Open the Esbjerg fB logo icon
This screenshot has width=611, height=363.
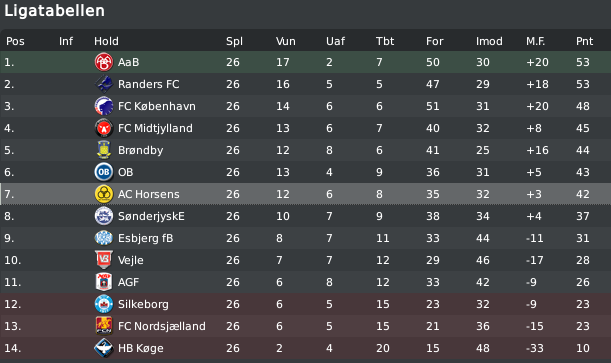(104, 238)
